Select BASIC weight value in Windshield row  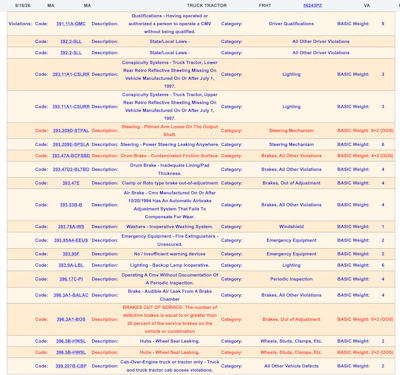(x=383, y=227)
